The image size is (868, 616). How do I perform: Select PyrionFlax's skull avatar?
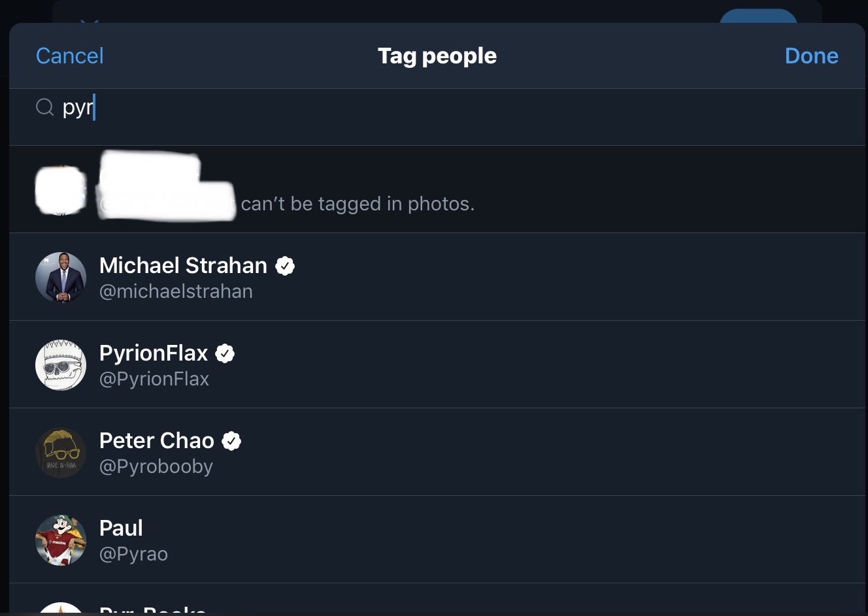[61, 365]
